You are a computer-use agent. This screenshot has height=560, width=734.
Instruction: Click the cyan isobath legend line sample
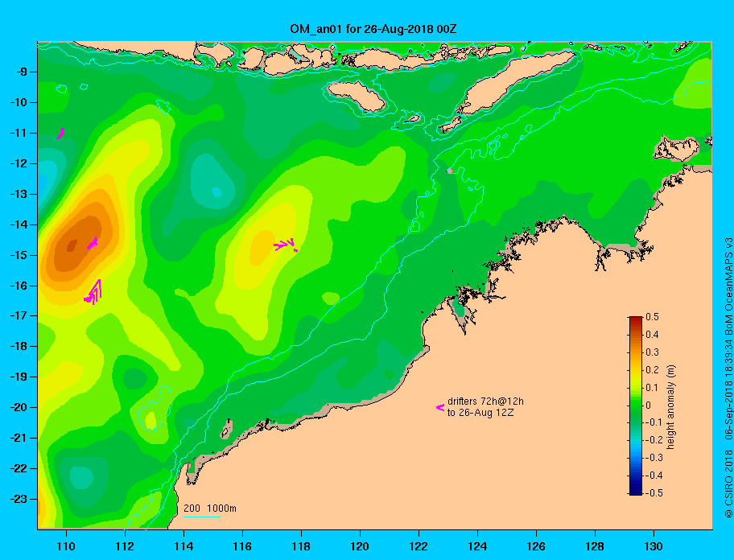click(201, 517)
